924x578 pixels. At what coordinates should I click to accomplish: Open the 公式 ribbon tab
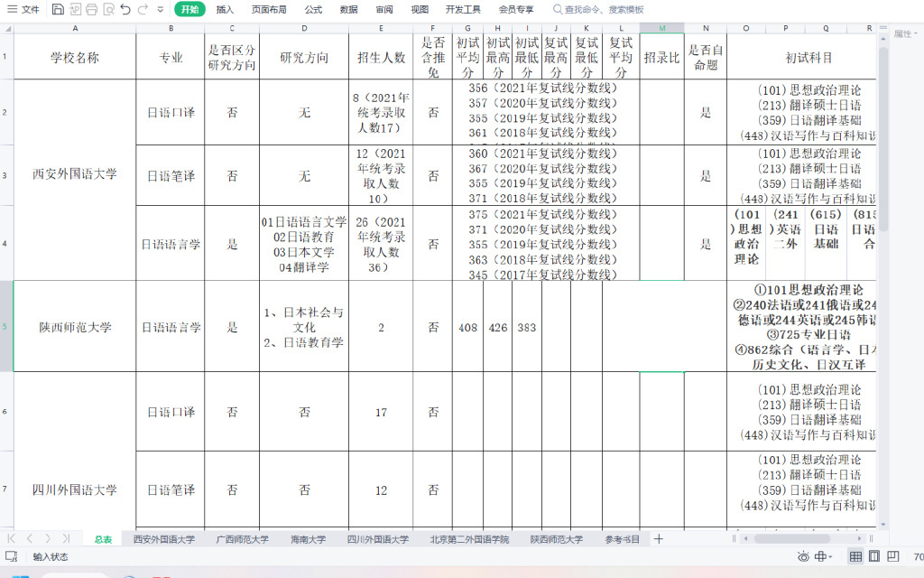313,9
